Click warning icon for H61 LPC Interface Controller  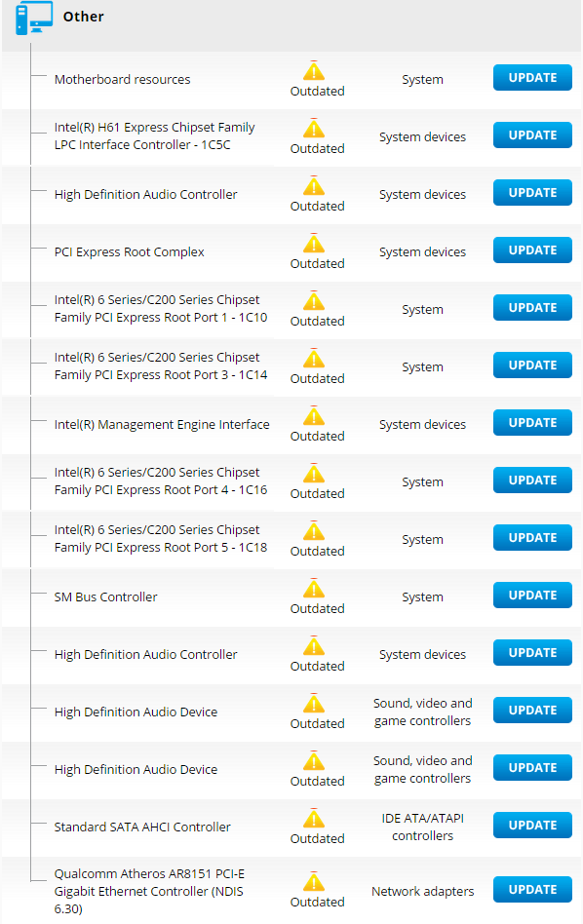tap(314, 129)
